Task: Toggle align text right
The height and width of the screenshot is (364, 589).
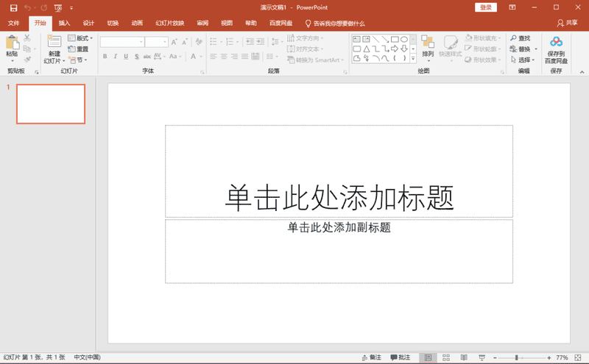Action: click(234, 57)
